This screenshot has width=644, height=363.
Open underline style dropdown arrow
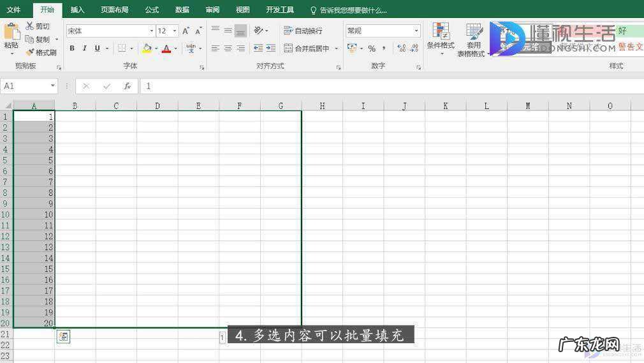tap(107, 48)
